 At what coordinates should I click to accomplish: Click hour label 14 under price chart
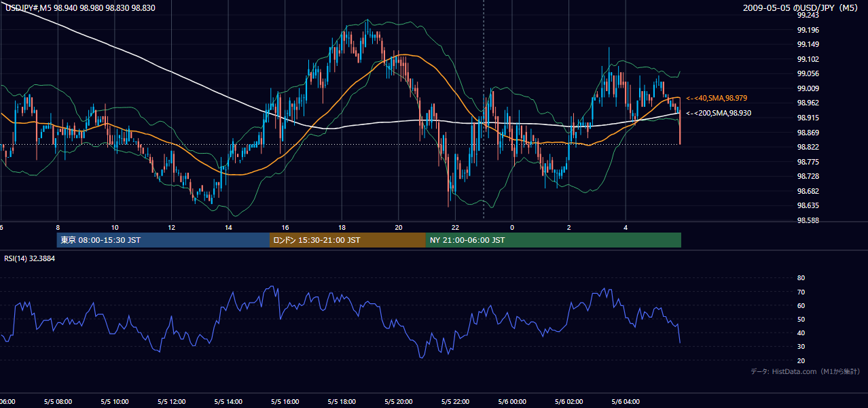coord(228,227)
